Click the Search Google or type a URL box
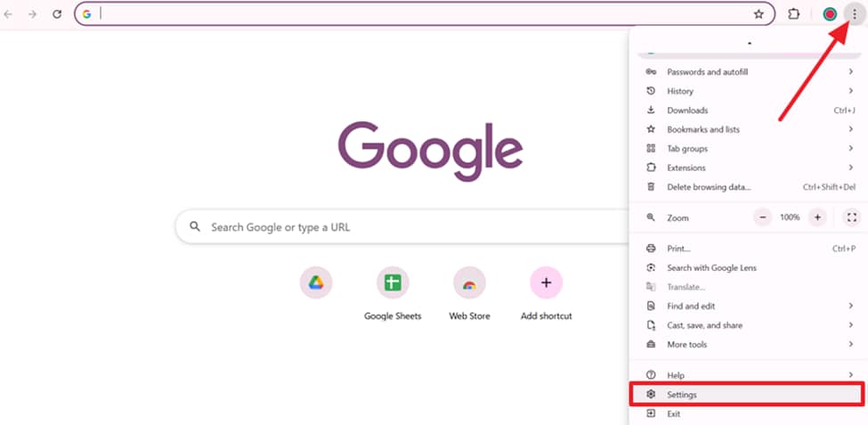Image resolution: width=868 pixels, height=425 pixels. [402, 226]
